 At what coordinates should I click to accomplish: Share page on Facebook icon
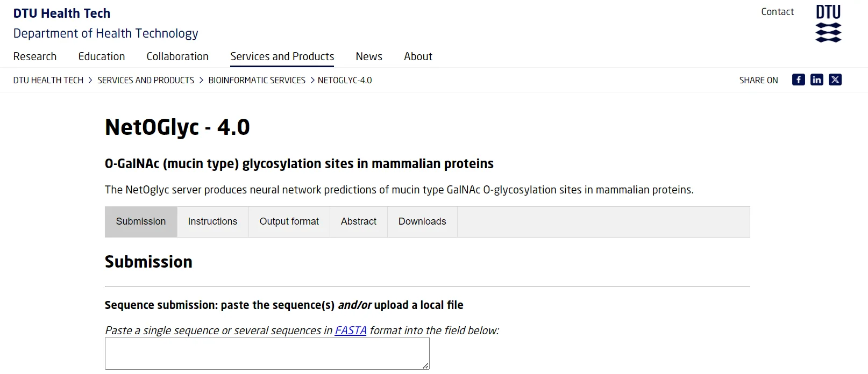[798, 80]
